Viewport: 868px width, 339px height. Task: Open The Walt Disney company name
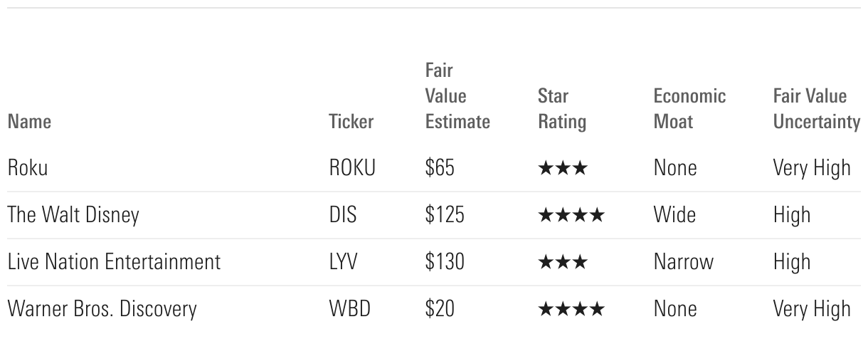pos(73,215)
